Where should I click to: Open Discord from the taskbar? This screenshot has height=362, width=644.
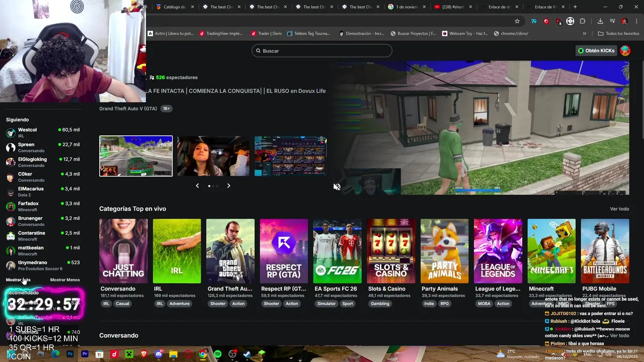[158, 354]
